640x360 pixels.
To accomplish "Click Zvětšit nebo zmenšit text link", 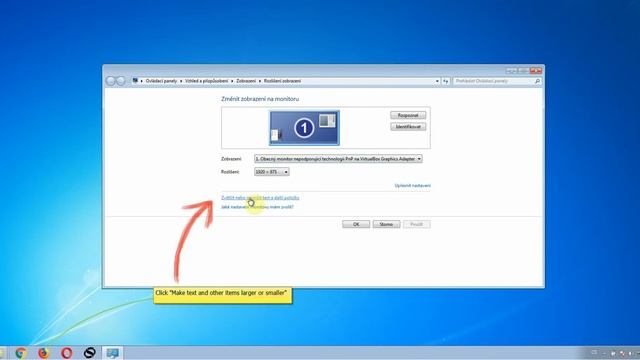I will click(x=260, y=198).
